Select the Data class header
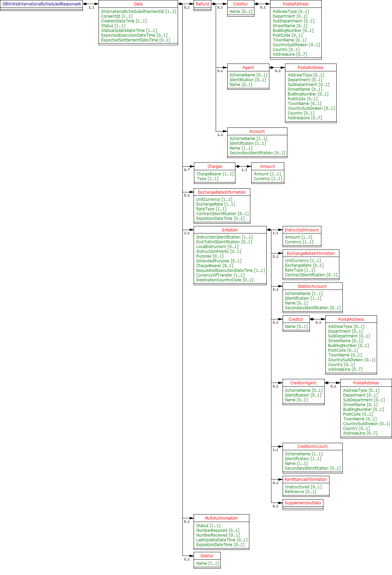Image resolution: width=392 pixels, height=575 pixels. click(x=138, y=4)
